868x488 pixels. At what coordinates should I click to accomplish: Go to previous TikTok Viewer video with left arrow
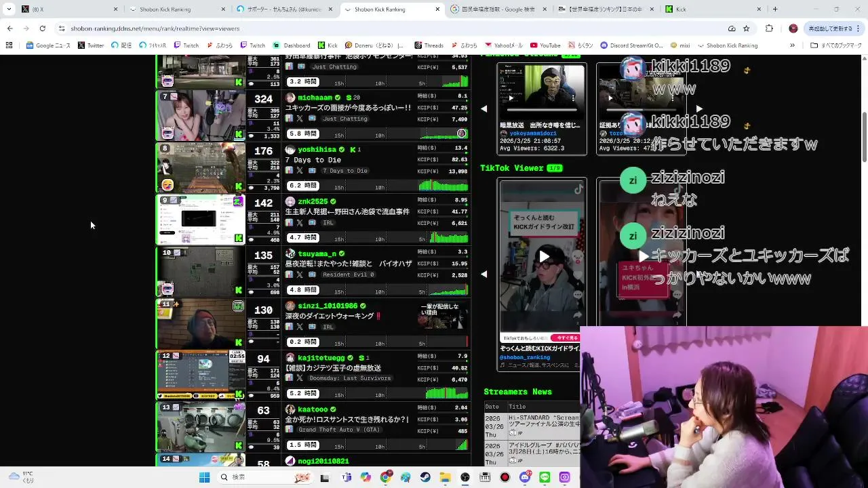pyautogui.click(x=484, y=274)
